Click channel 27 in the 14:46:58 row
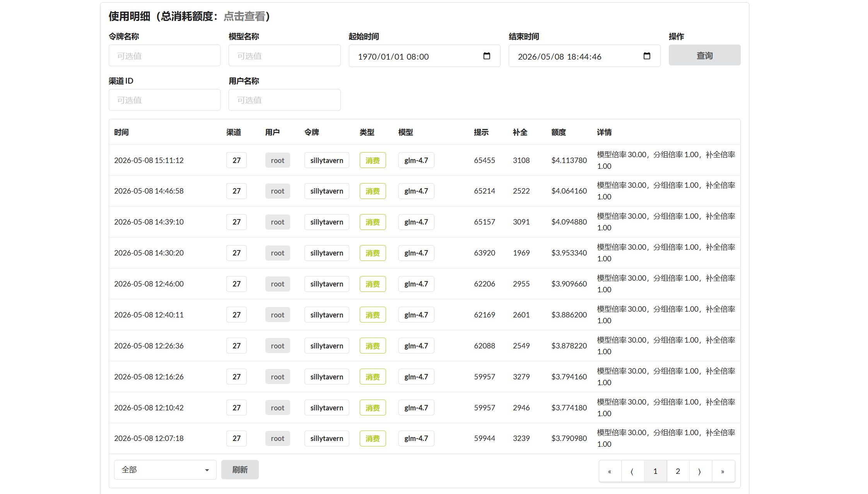 236,191
